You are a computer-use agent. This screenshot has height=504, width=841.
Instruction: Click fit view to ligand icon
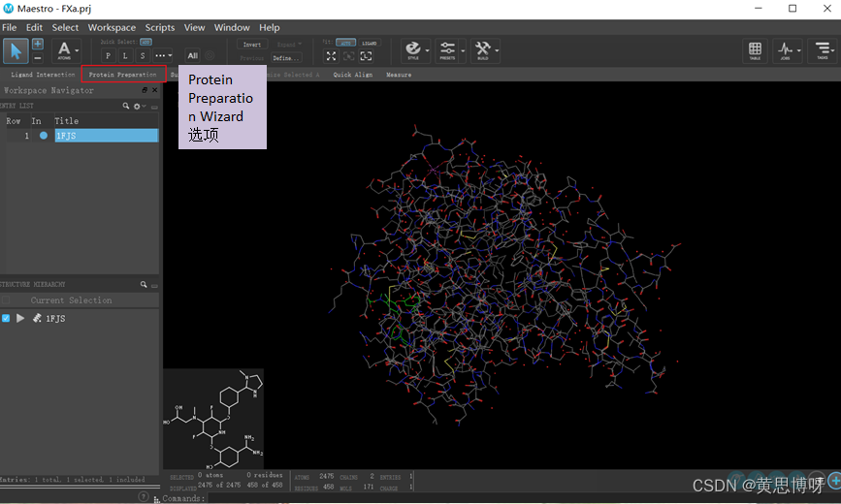[x=367, y=56]
